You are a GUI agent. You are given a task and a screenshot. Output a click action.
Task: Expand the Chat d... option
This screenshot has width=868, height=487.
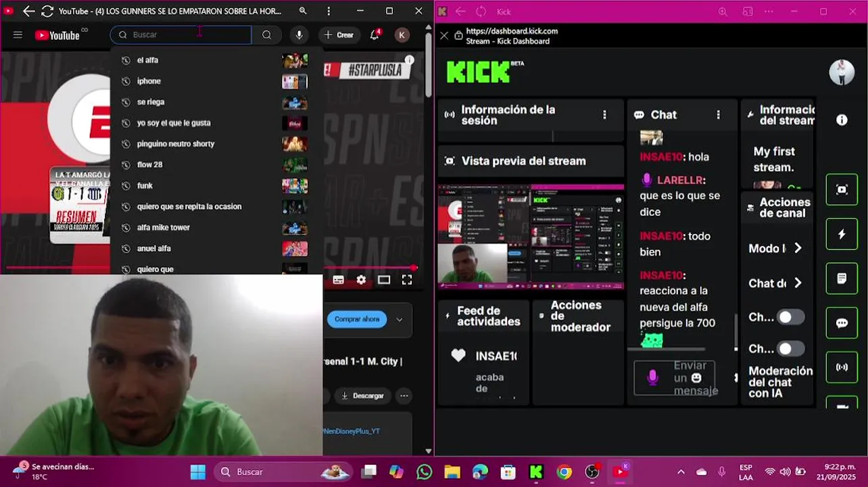pyautogui.click(x=798, y=283)
